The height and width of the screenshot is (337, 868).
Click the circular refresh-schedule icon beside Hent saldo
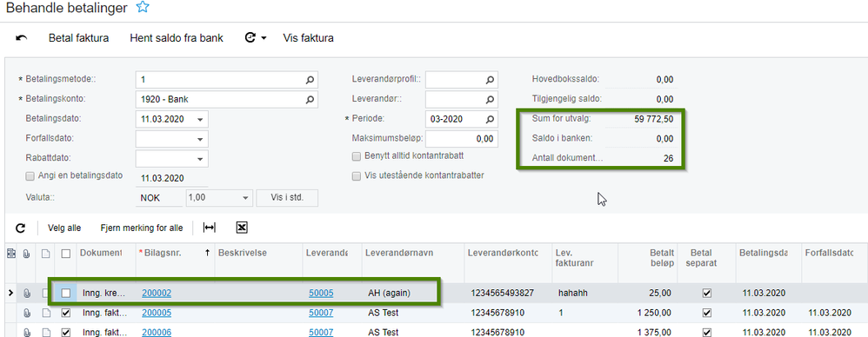250,38
